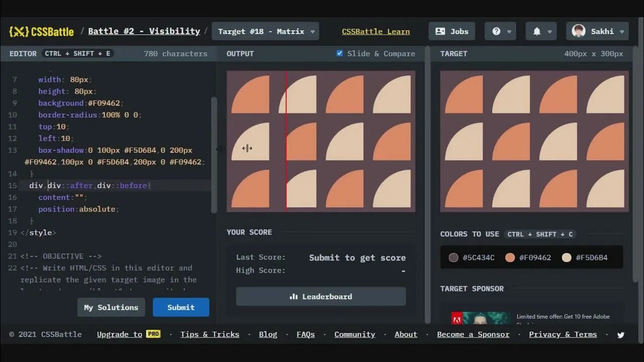This screenshot has width=644, height=362.
Task: Click the CTRL + SHIFT + C shortcut badge
Action: coord(540,234)
